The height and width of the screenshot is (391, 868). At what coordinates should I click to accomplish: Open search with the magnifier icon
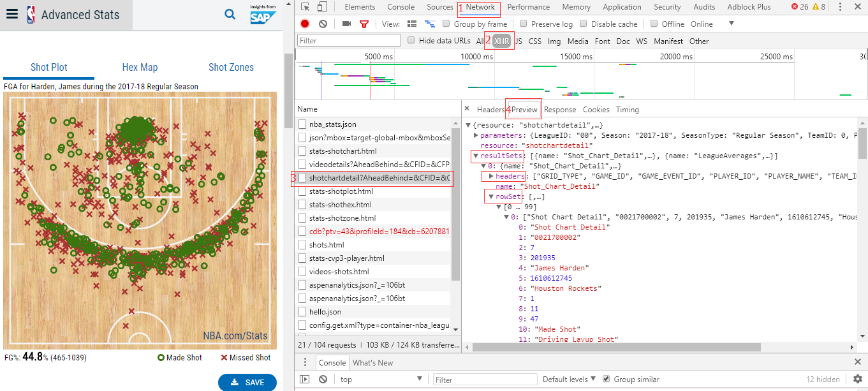230,14
